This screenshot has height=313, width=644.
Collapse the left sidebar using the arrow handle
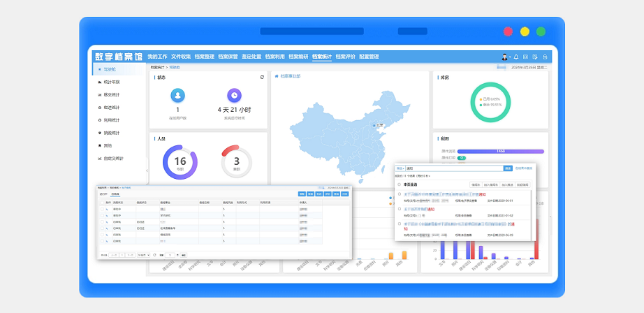click(147, 170)
